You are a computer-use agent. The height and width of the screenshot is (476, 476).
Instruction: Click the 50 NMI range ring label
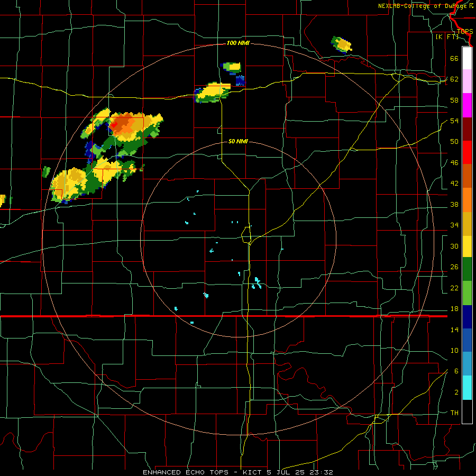pyautogui.click(x=238, y=141)
